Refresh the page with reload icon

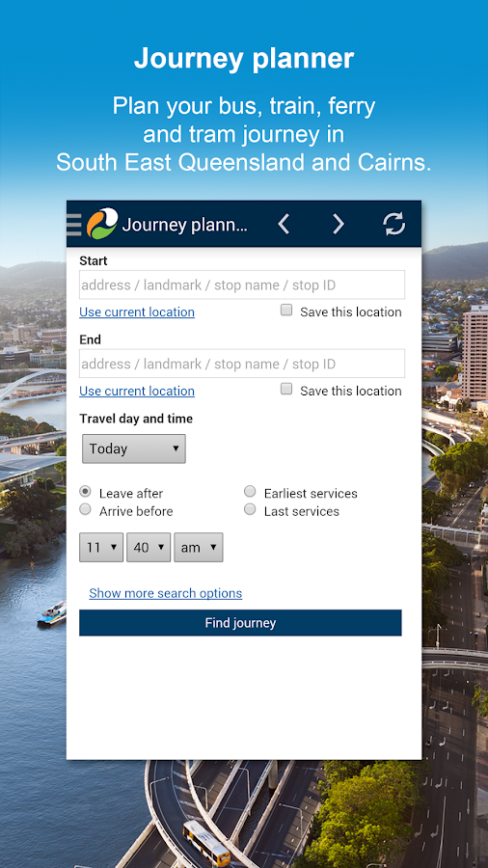pos(393,224)
